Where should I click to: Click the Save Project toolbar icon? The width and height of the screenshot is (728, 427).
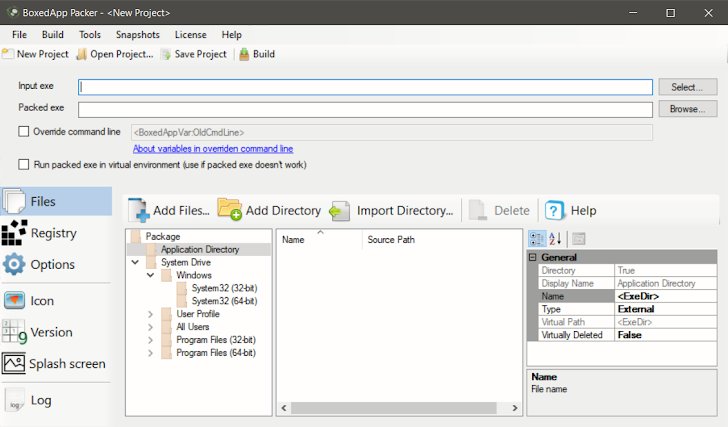coord(166,54)
